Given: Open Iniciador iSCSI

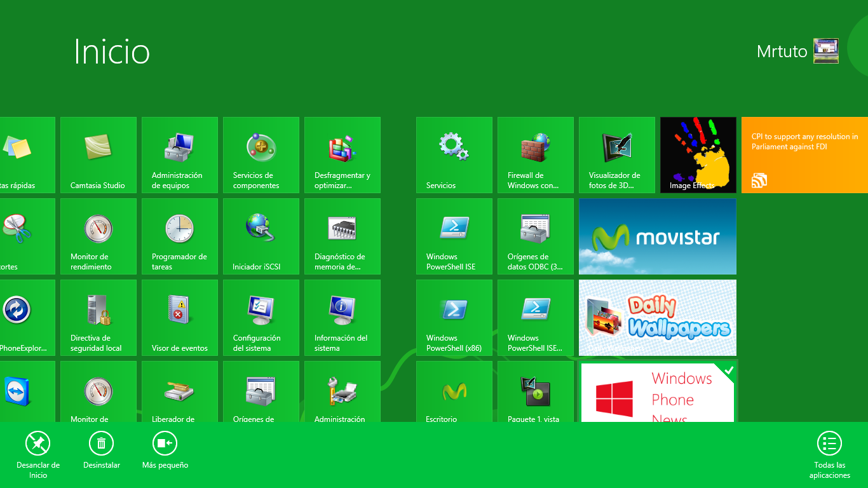Looking at the screenshot, I should tap(261, 236).
